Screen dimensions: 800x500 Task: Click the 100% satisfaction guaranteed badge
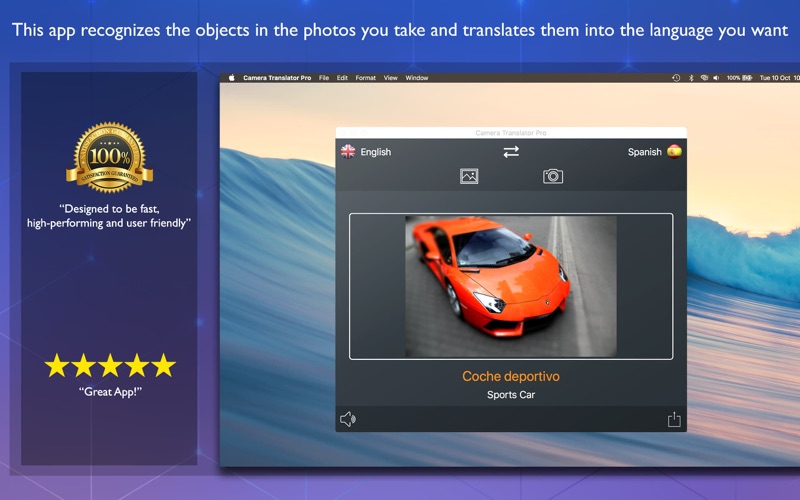pos(110,157)
